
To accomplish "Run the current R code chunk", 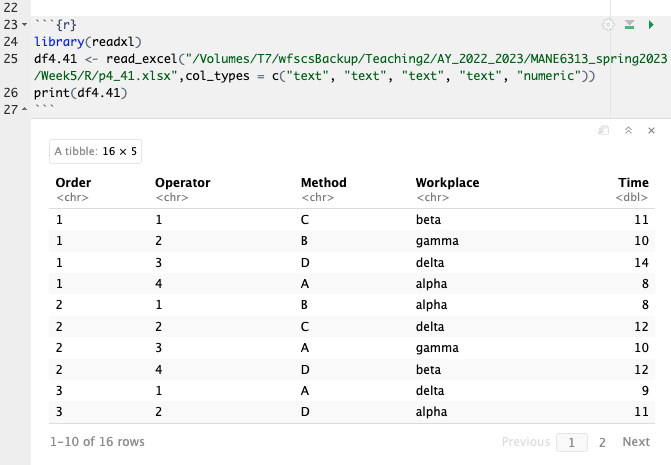I will 652,24.
